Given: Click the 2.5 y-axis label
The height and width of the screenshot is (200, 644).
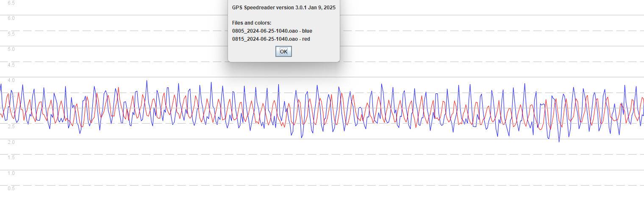Looking at the screenshot, I should [11, 127].
